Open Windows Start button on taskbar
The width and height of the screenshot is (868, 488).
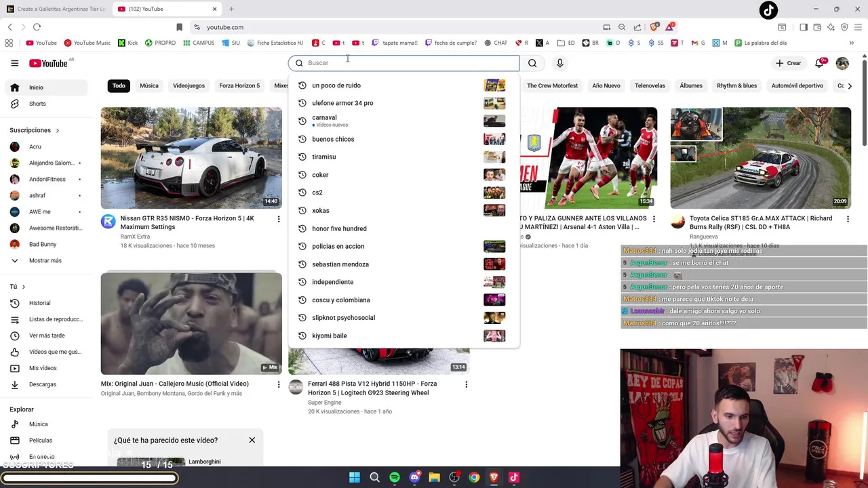point(355,477)
